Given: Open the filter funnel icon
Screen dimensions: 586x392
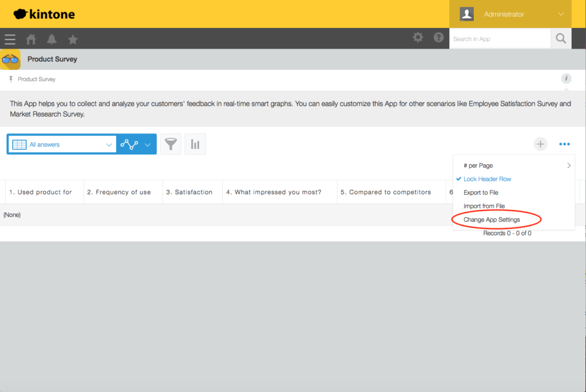Looking at the screenshot, I should (x=171, y=144).
